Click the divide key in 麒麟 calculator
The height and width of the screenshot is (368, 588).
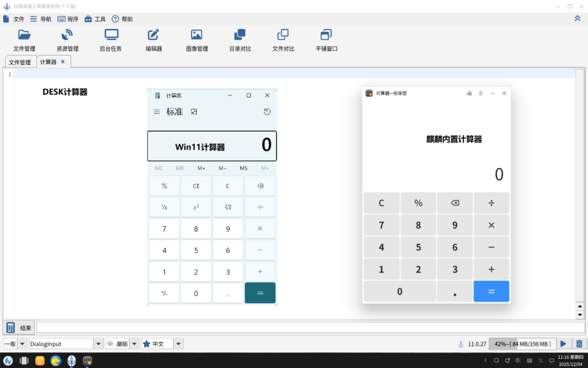pos(491,203)
